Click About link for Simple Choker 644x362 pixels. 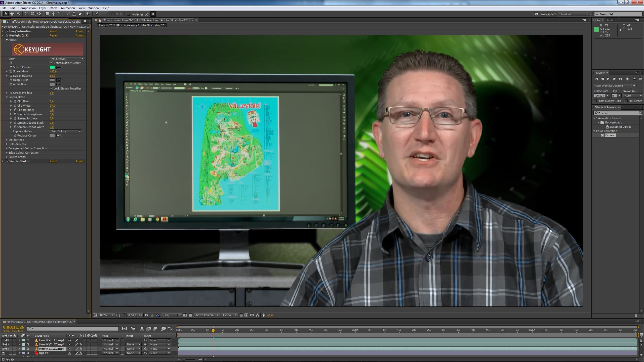(80, 161)
